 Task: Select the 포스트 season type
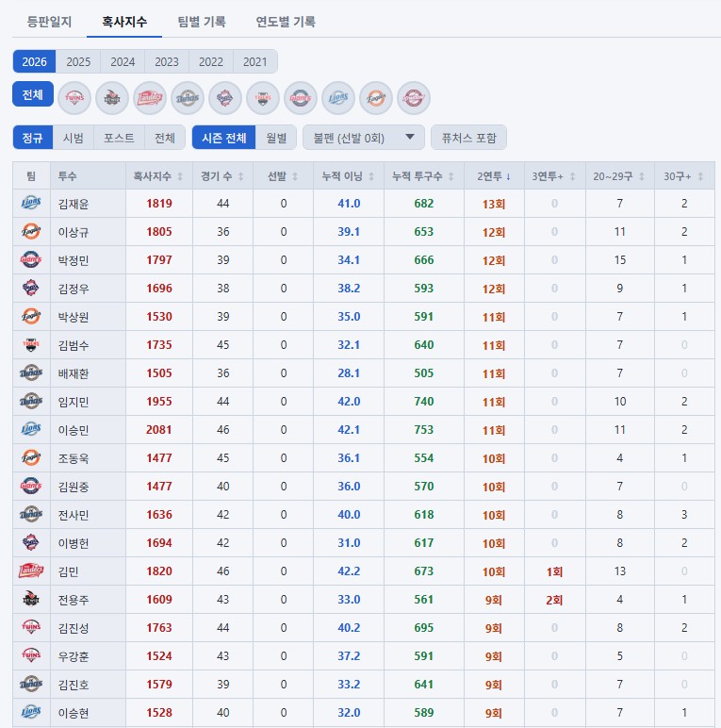pyautogui.click(x=119, y=138)
